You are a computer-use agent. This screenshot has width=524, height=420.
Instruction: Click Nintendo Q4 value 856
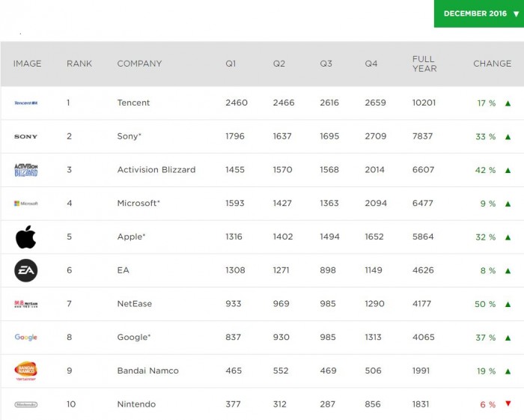(x=373, y=404)
